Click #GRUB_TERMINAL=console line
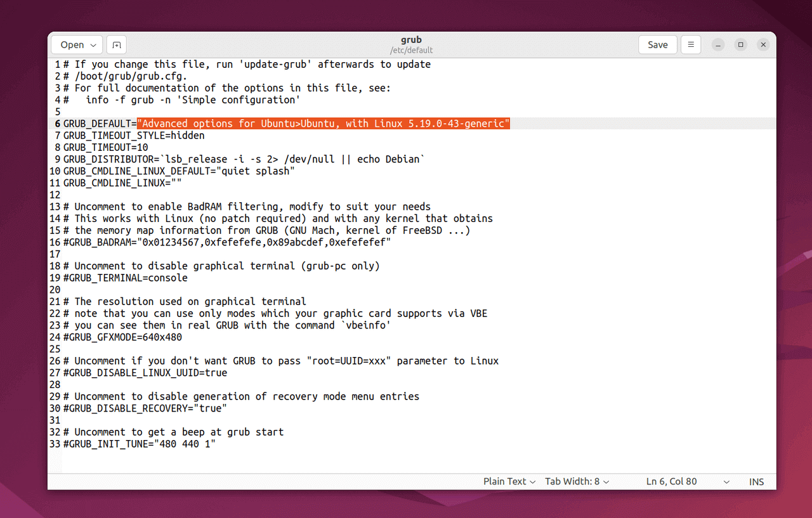Viewport: 812px width, 518px height. click(126, 278)
